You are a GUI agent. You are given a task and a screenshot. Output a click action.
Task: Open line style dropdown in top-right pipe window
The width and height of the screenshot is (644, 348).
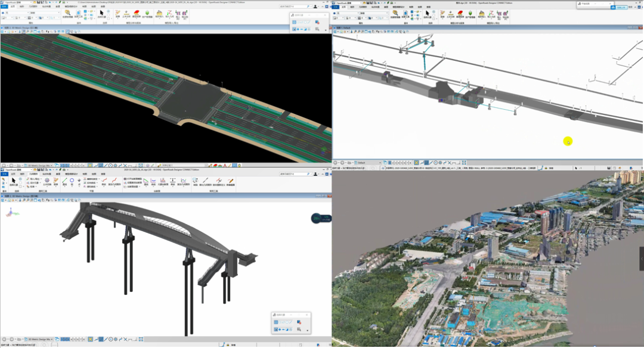[x=352, y=18]
